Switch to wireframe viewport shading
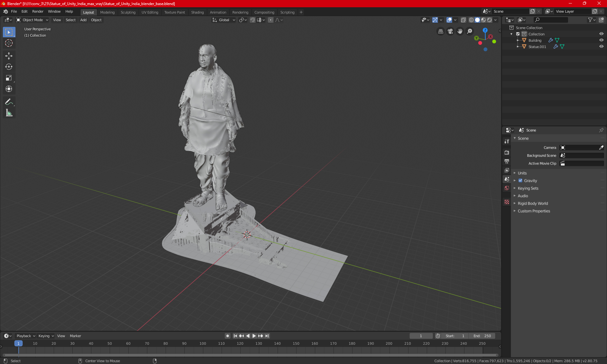 471,20
